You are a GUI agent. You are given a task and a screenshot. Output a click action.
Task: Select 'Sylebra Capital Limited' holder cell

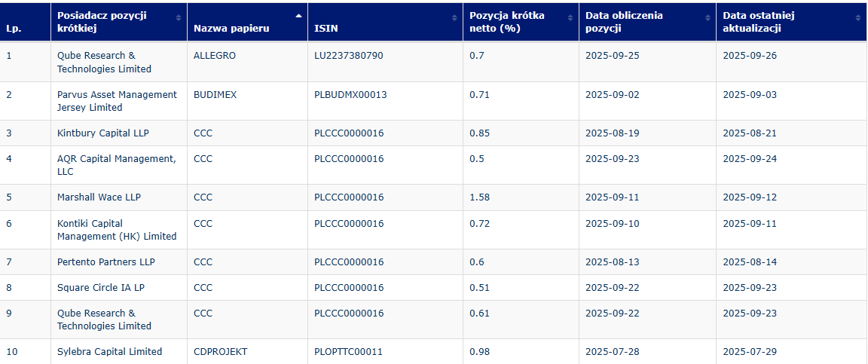point(109,352)
